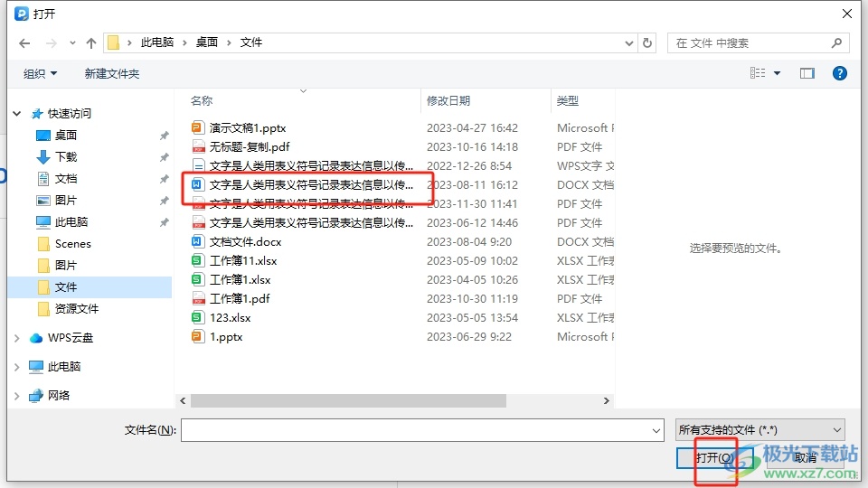Click the PDF icon of 无标题-复制.pdf
Screen dimensions: 868x488
pyautogui.click(x=198, y=146)
